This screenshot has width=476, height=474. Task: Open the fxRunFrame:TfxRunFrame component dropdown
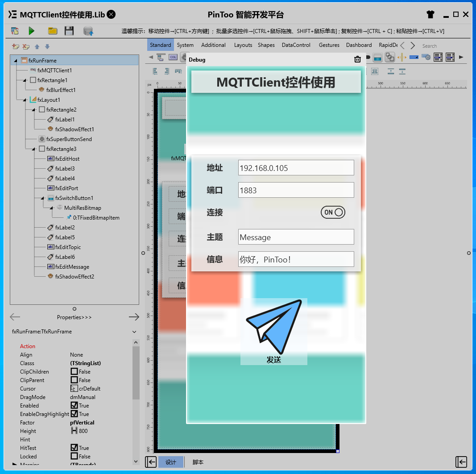pyautogui.click(x=134, y=332)
